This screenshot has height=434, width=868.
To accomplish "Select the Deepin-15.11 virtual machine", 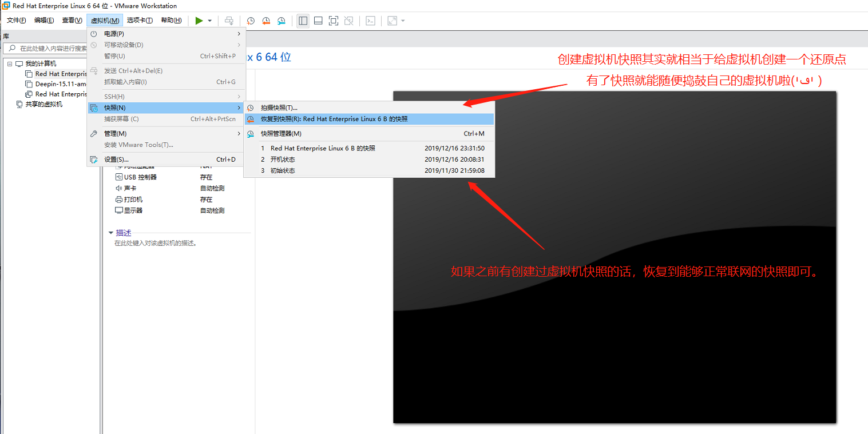I will [x=60, y=84].
